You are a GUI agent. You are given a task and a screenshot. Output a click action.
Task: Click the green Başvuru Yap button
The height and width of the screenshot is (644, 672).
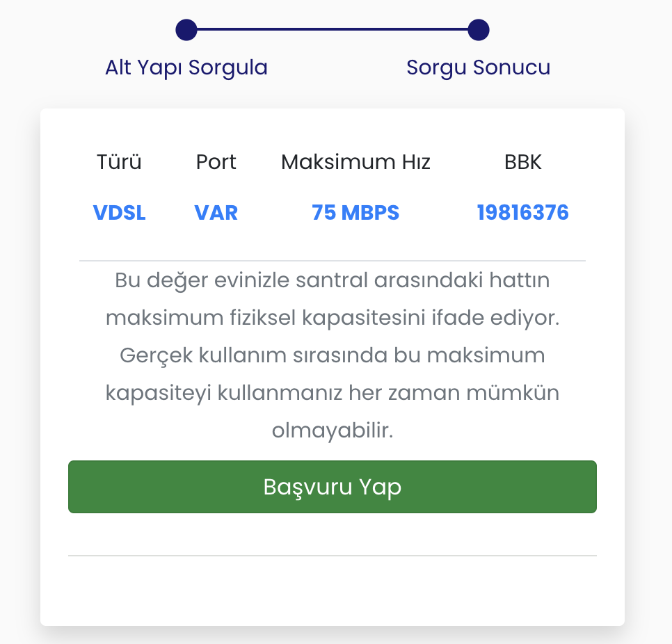click(332, 487)
